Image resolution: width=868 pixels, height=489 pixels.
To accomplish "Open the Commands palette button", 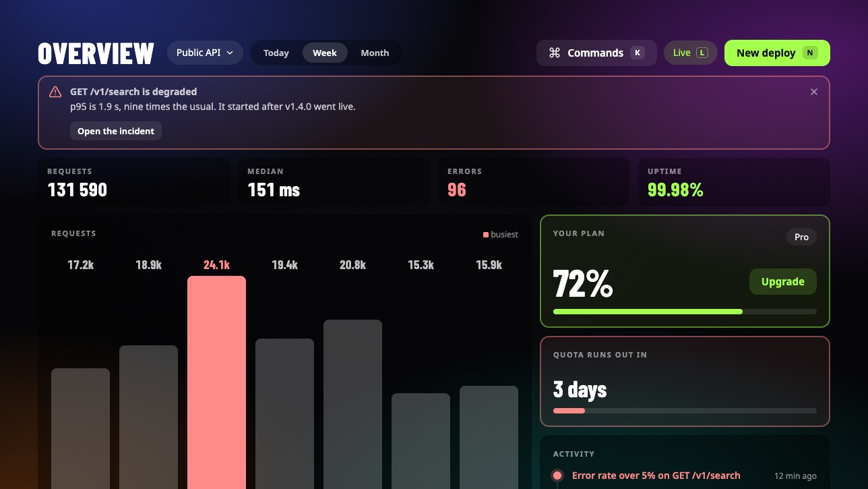I will (596, 53).
